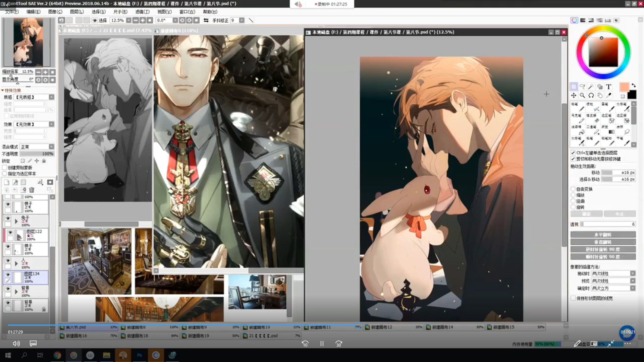644x362 pixels.
Task: Select the 旋转 radio option
Action: point(573,207)
